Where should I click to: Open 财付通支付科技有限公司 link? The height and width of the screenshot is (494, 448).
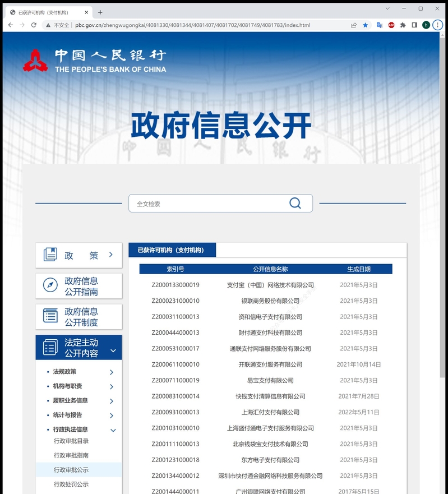270,333
